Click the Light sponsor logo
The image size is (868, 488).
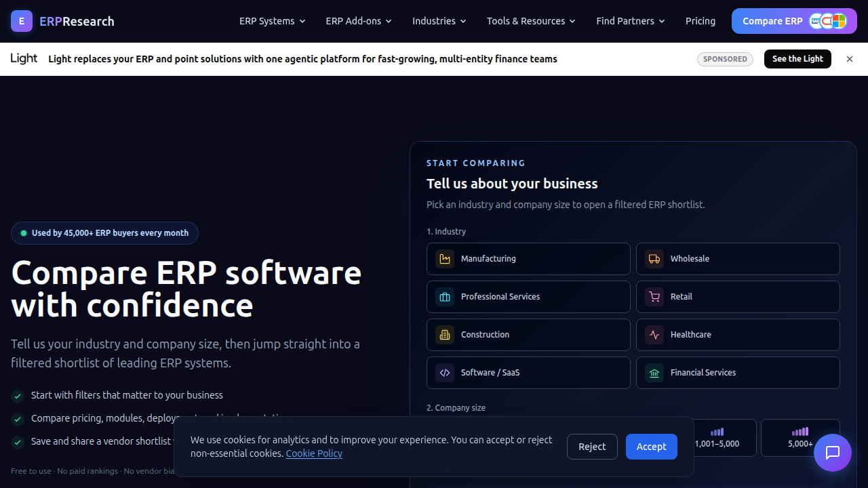(x=24, y=59)
